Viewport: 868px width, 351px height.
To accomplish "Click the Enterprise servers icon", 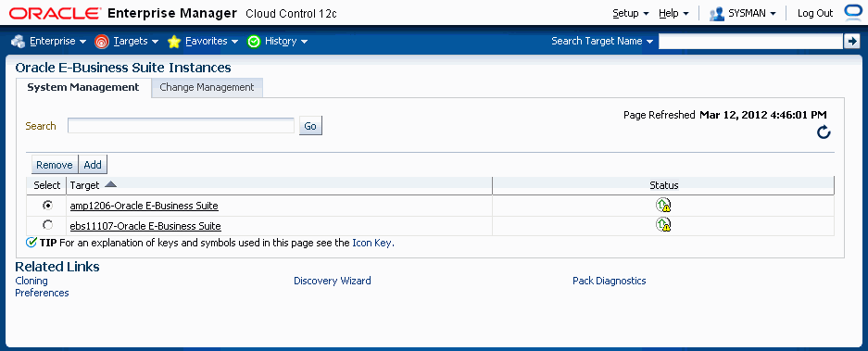I will click(x=19, y=42).
